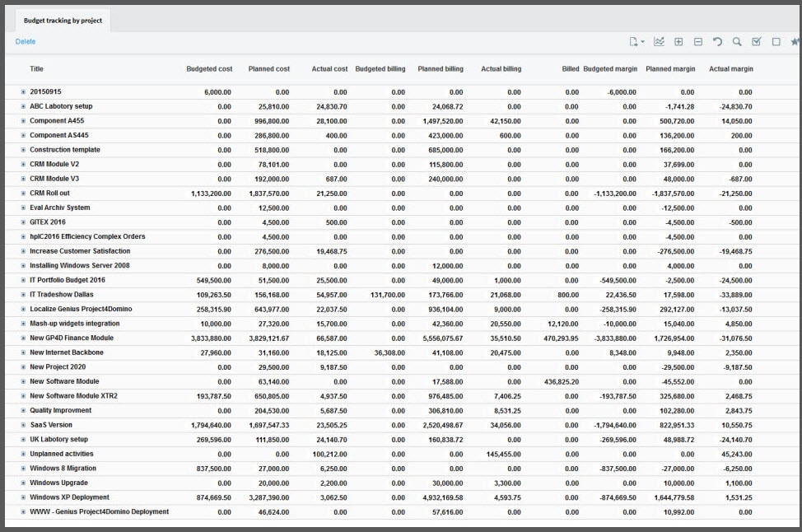
Task: Expand the Windows XP Deployment row
Action: 23,497
